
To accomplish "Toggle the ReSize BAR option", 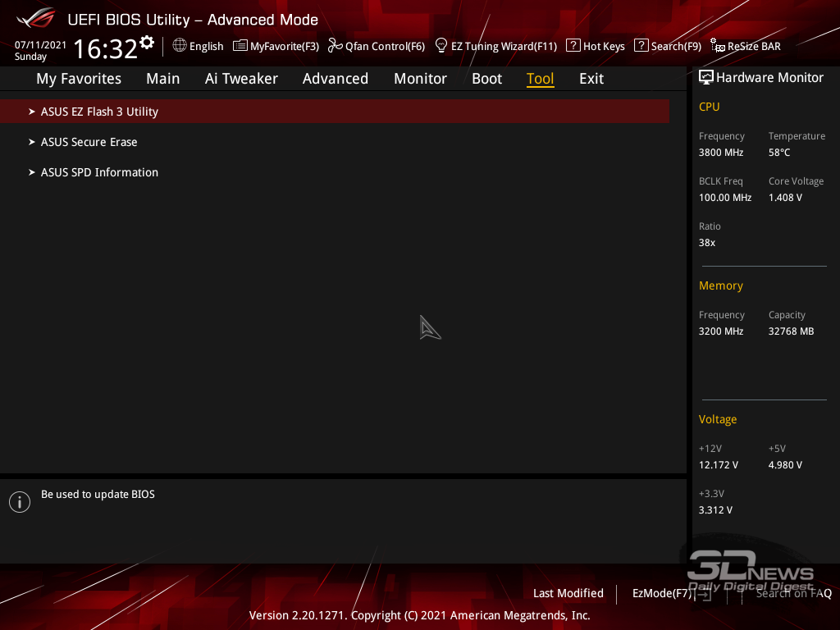I will [754, 47].
